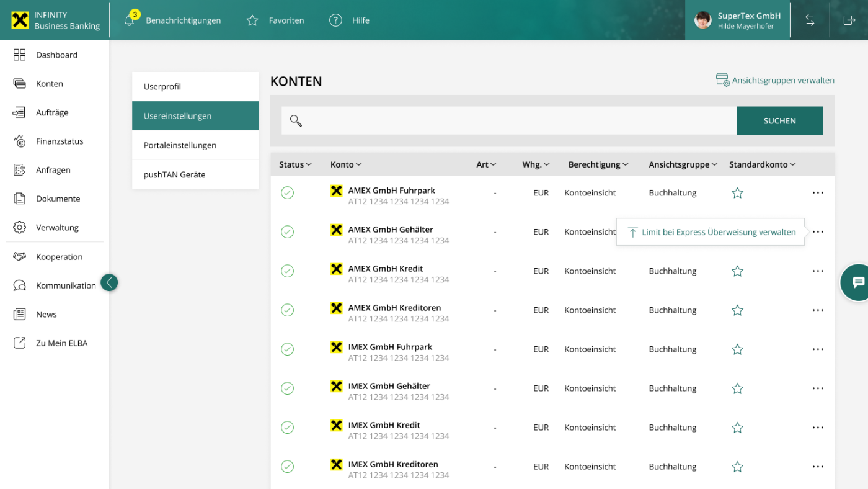Set AMEX GmbH Fuhrpark as Standardkonto star
868x489 pixels.
737,193
